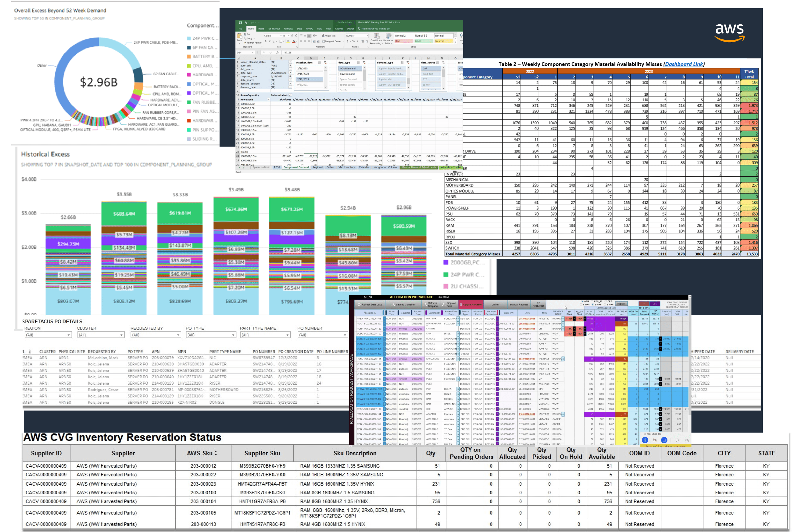Click the fx Insert Function icon
The height and width of the screenshot is (532, 792).
coord(277,53)
